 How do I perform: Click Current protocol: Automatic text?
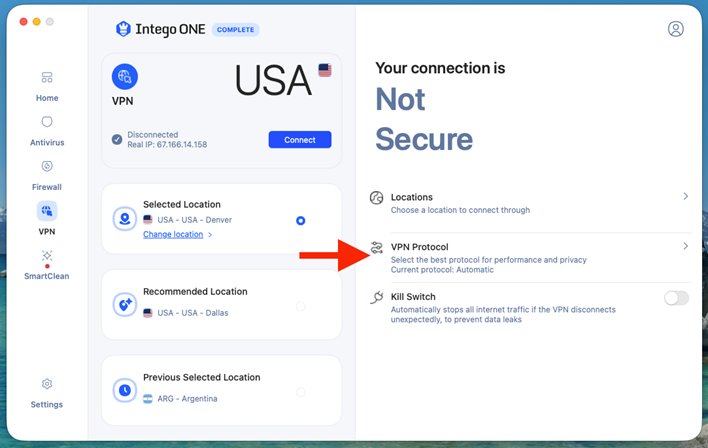pos(442,270)
